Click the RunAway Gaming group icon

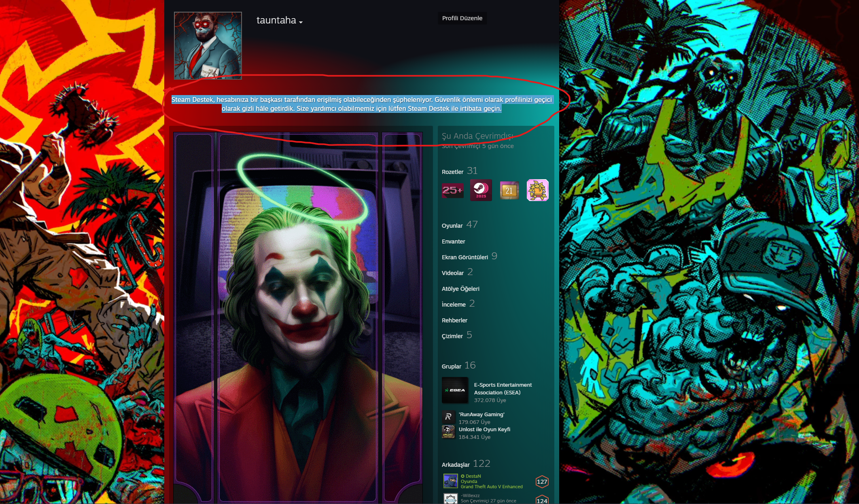click(448, 417)
